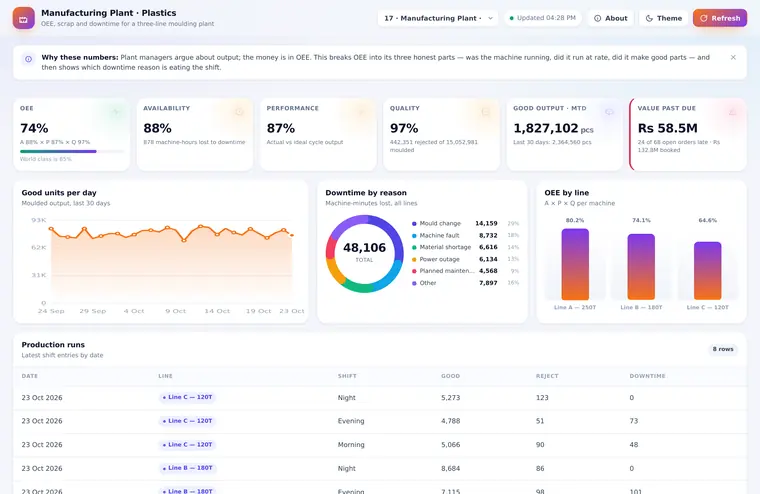Click the Good Output MTD card icon

coord(609,112)
